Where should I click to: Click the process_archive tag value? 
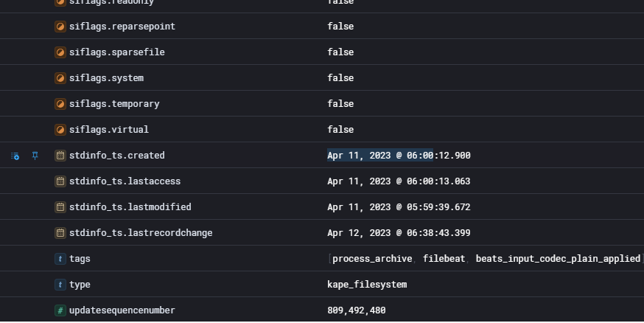point(373,259)
